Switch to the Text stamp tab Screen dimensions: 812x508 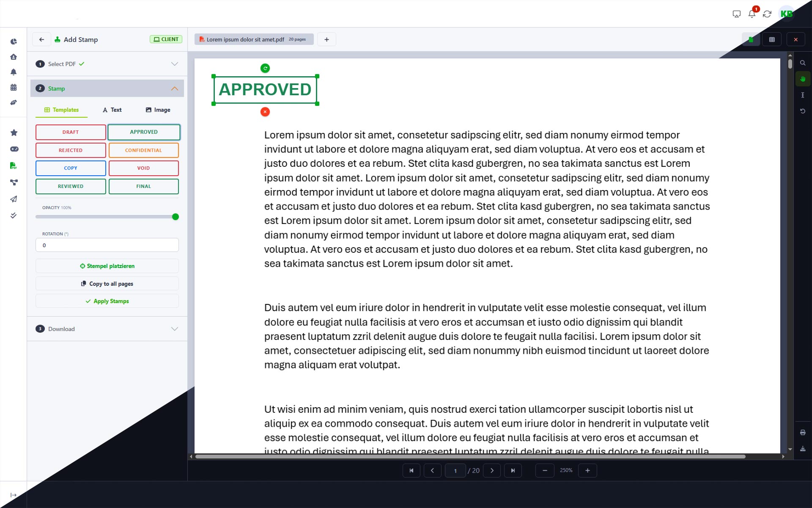coord(112,110)
